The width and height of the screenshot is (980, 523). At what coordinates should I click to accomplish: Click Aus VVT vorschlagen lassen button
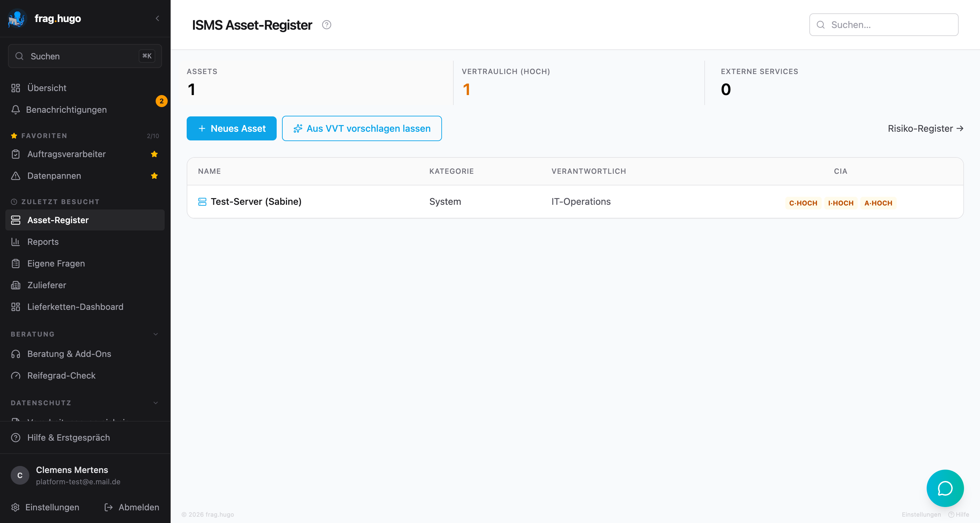point(362,129)
